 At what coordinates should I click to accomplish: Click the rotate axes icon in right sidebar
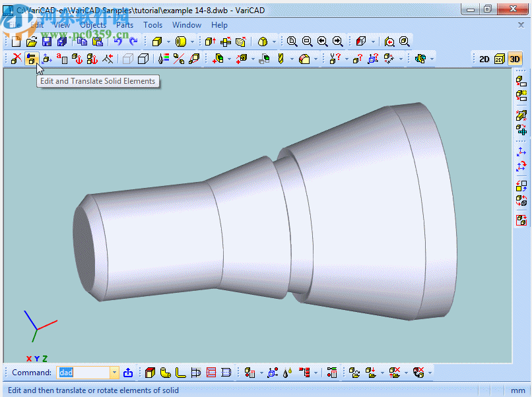(x=521, y=166)
